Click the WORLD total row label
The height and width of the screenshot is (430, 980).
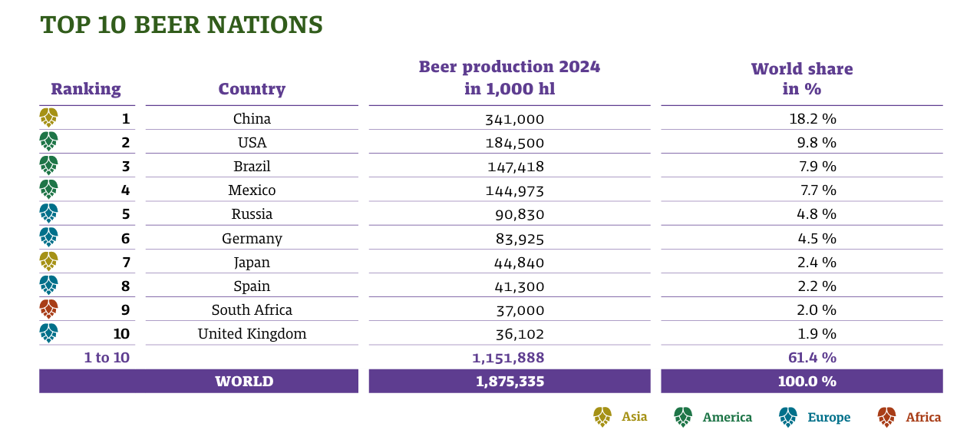point(244,381)
